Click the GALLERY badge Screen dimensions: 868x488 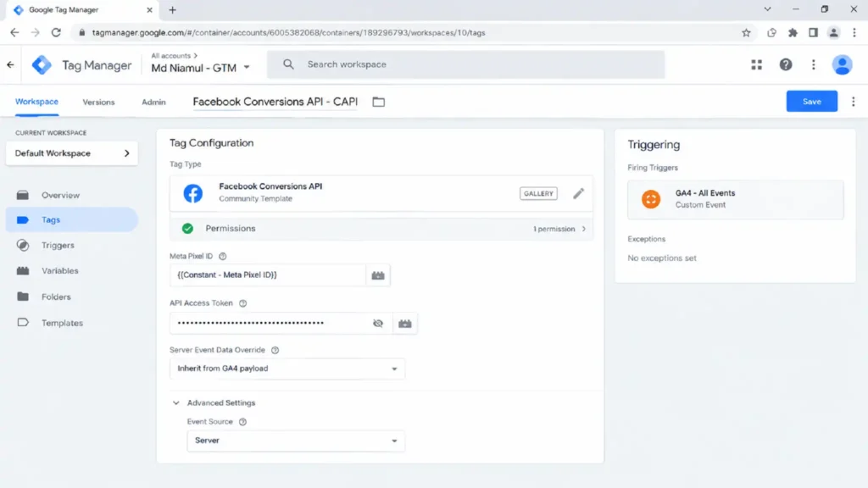click(x=538, y=194)
